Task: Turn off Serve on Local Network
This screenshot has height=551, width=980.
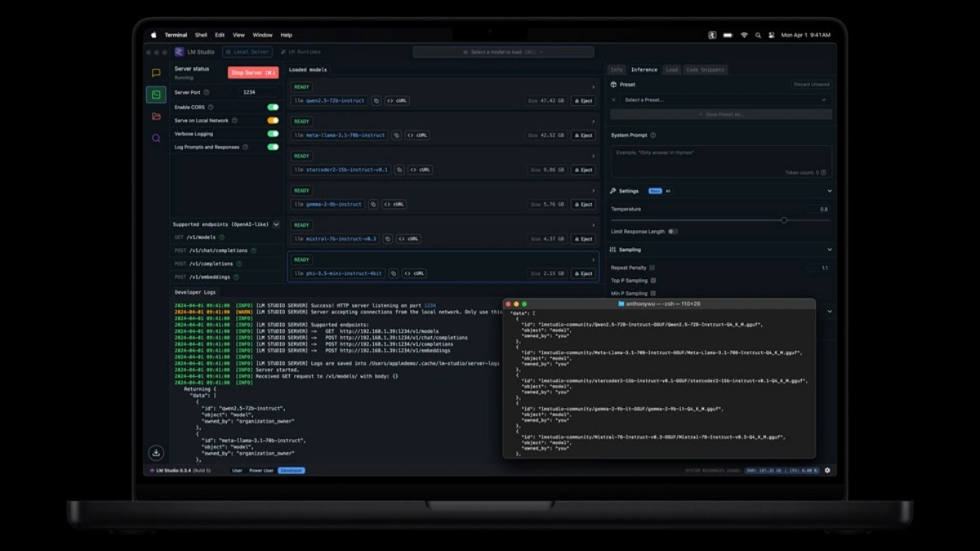Action: click(272, 121)
